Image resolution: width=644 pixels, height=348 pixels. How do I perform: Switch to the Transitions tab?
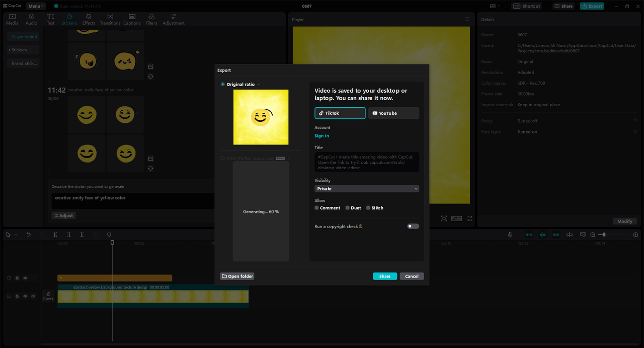pyautogui.click(x=110, y=19)
